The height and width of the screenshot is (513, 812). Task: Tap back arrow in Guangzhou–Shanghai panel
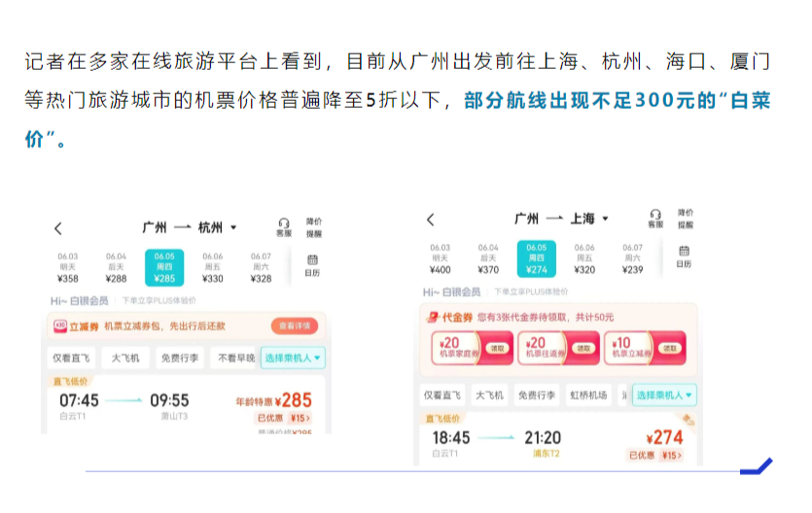pyautogui.click(x=431, y=220)
